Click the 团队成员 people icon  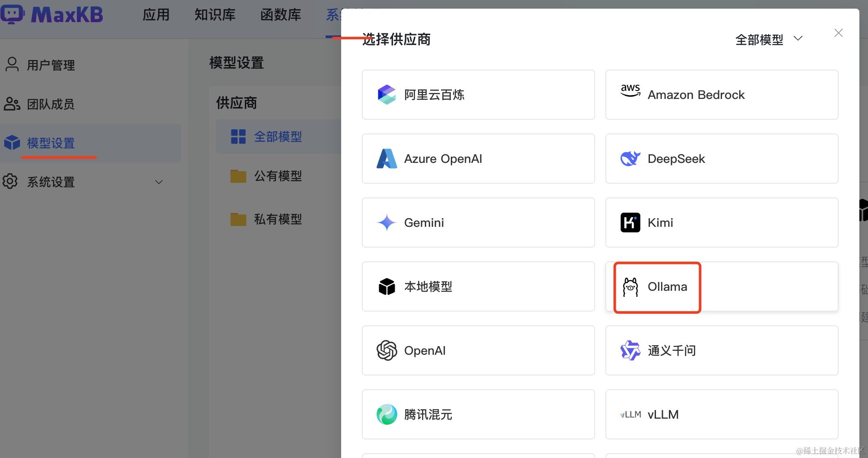coord(12,104)
